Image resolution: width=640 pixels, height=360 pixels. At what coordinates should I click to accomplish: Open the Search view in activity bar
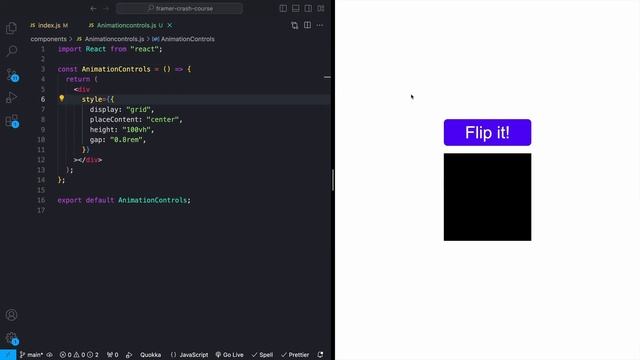coord(11,51)
